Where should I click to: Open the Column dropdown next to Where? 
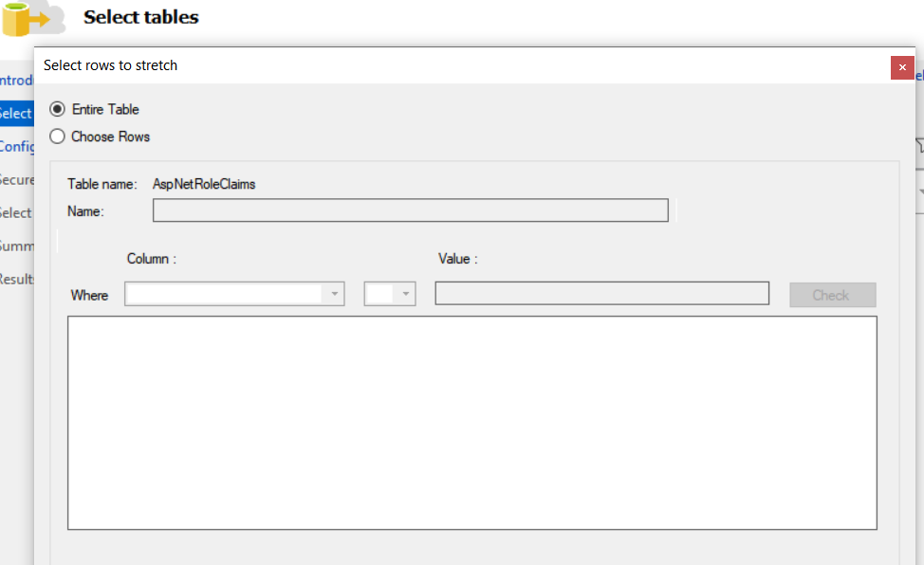click(x=228, y=294)
